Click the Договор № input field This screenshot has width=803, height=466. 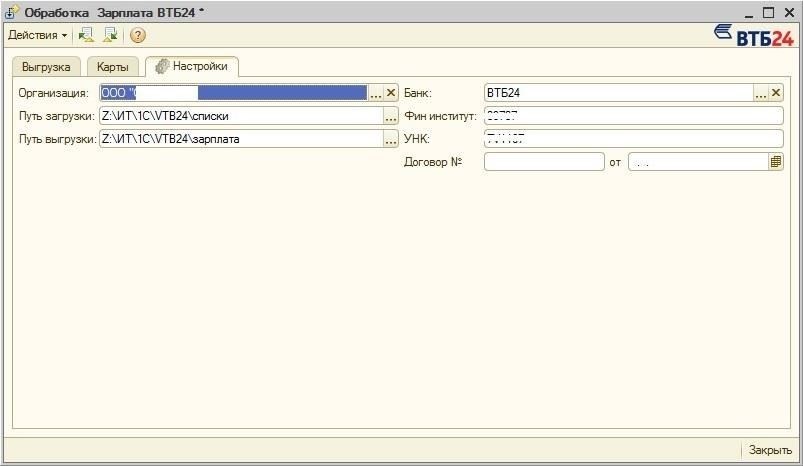(x=544, y=162)
